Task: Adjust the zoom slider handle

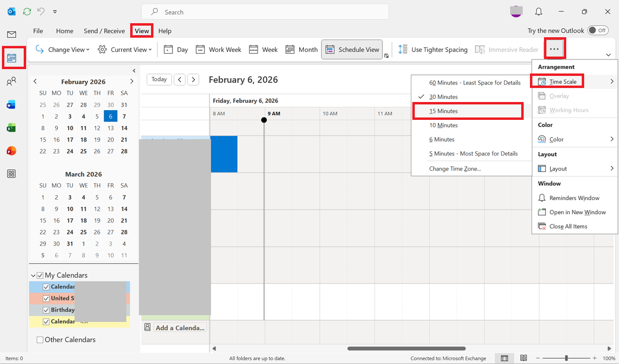Action: point(566,358)
